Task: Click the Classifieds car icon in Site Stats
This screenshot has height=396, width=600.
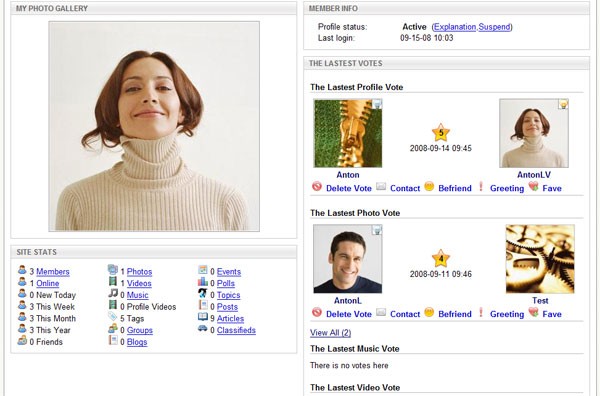Action: pyautogui.click(x=202, y=329)
